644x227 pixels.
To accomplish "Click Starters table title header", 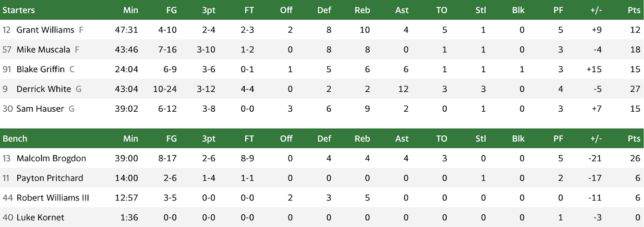I will (x=19, y=10).
